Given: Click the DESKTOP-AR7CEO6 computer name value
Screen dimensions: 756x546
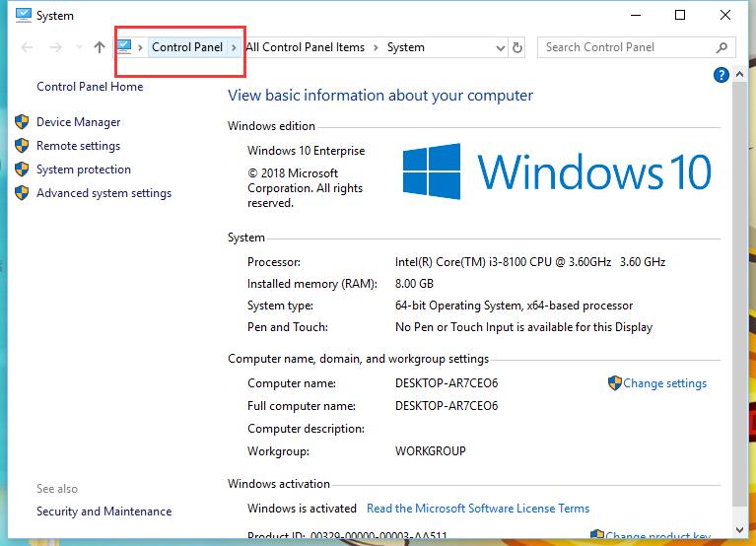Looking at the screenshot, I should click(447, 383).
